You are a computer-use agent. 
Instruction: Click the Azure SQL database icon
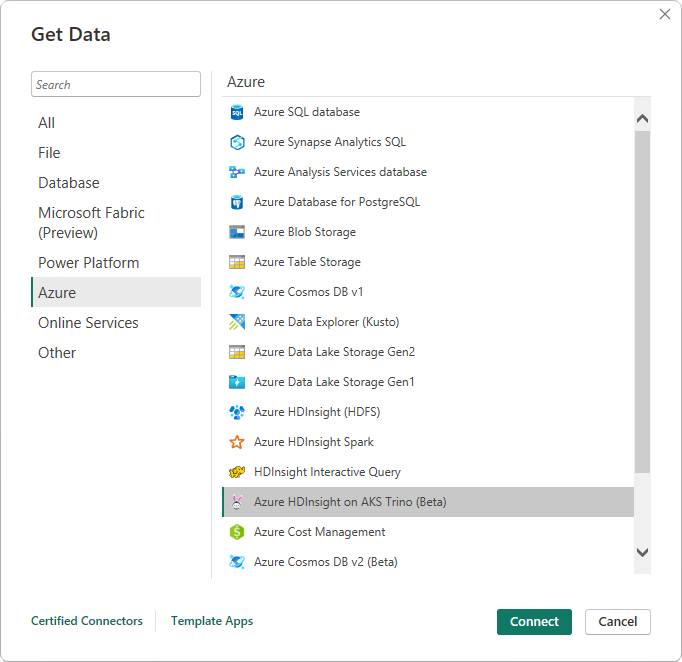coord(237,112)
